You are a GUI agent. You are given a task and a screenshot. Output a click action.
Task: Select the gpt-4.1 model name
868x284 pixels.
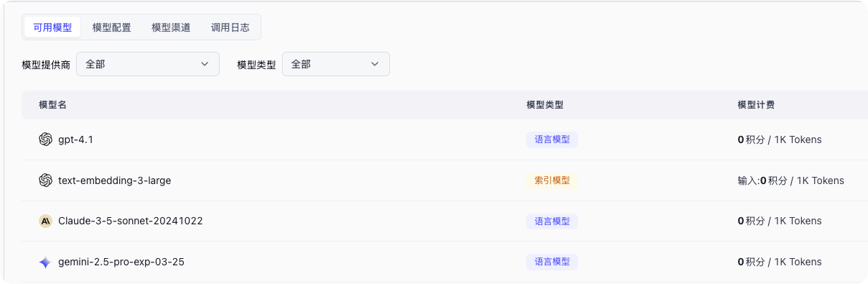tap(75, 139)
